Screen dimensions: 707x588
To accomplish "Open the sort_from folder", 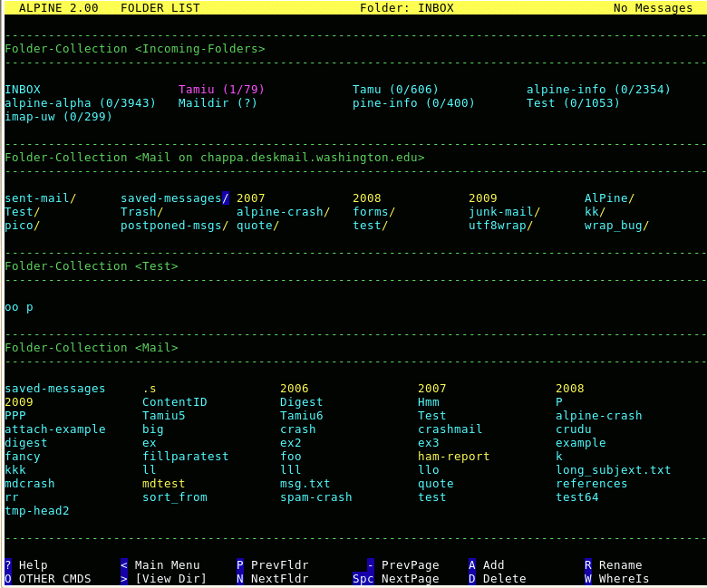I will click(175, 497).
